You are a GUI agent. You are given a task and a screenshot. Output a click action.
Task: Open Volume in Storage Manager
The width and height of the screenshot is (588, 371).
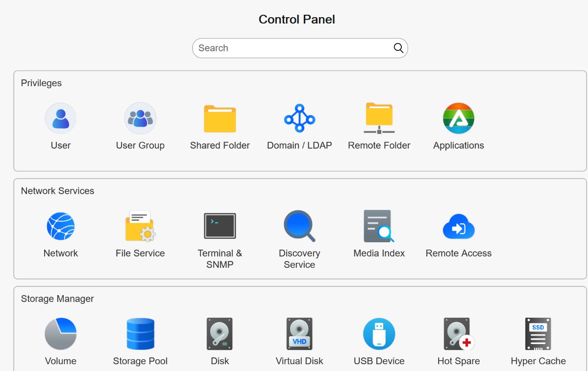click(x=61, y=334)
